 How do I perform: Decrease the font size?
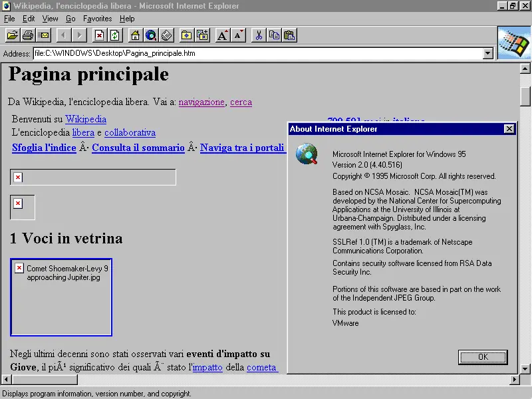(x=237, y=35)
